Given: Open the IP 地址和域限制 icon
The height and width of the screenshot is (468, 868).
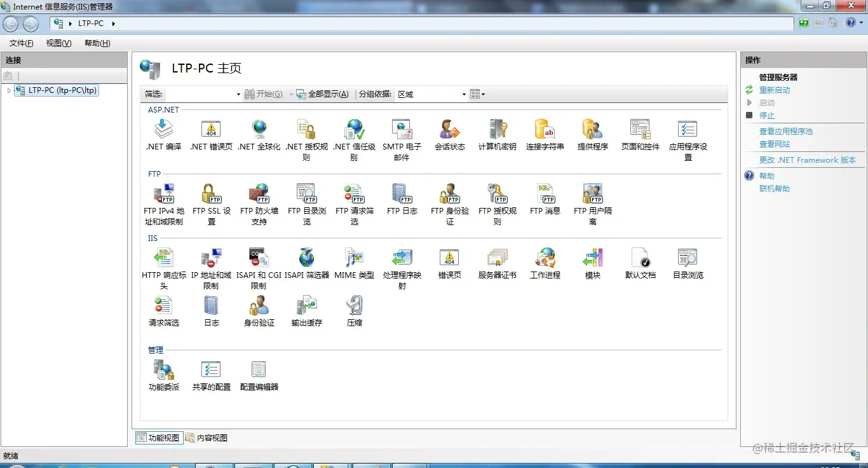Looking at the screenshot, I should pyautogui.click(x=212, y=258).
